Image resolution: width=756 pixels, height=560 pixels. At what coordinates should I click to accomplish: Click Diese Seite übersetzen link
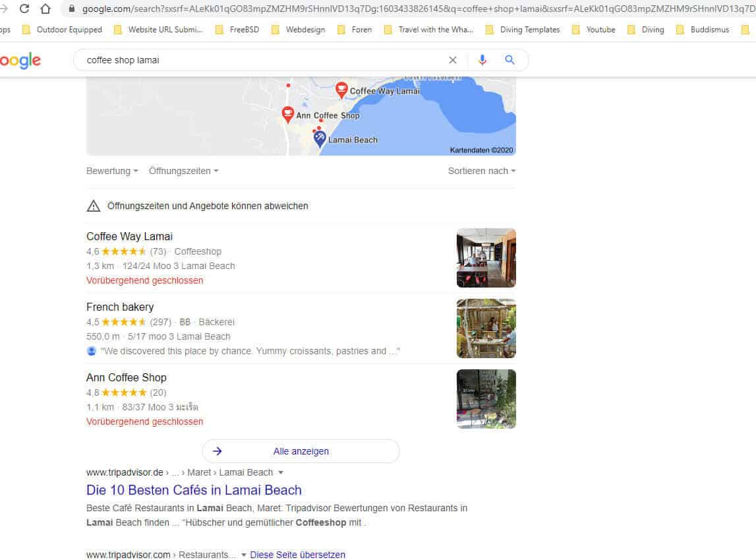297,555
